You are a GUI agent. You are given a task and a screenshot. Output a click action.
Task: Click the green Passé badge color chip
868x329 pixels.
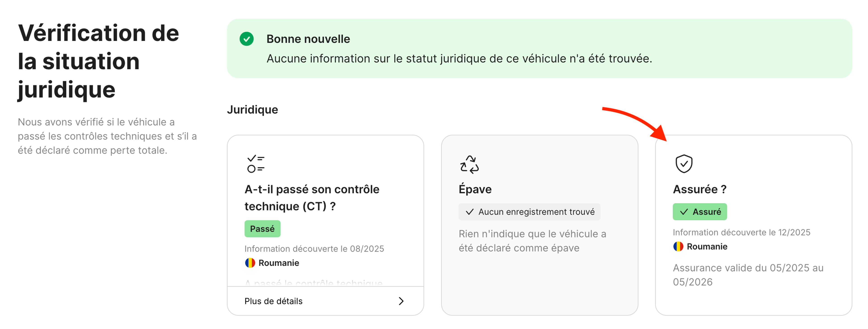262,229
